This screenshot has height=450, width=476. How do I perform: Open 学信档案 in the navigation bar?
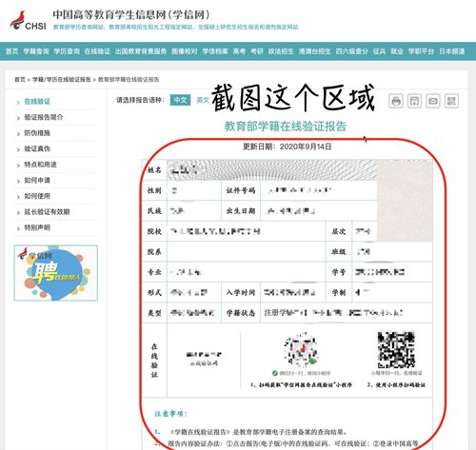click(x=215, y=51)
